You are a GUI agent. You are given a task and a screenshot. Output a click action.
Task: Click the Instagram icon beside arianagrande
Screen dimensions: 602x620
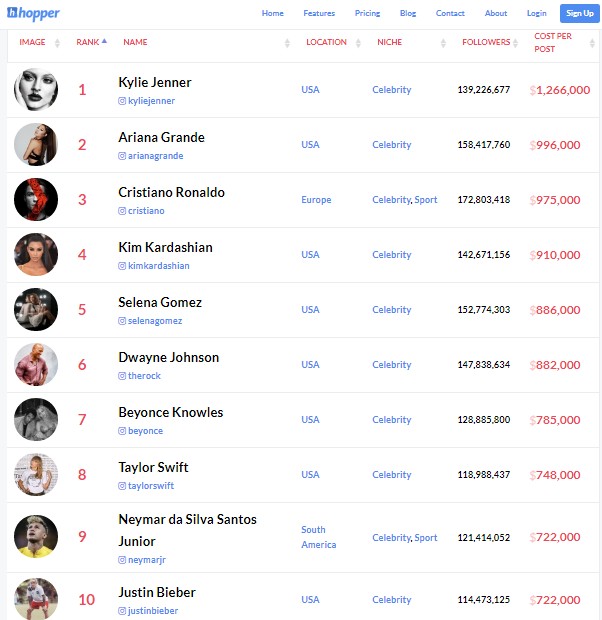coord(122,156)
